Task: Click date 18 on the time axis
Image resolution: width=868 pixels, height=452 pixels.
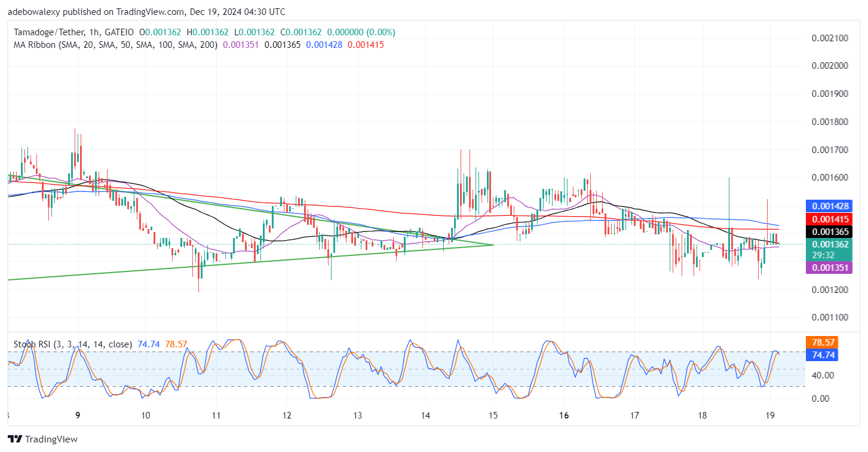Action: coord(703,415)
